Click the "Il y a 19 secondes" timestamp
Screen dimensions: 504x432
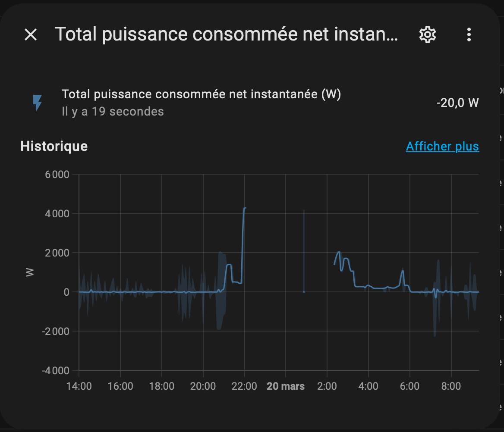pos(113,112)
